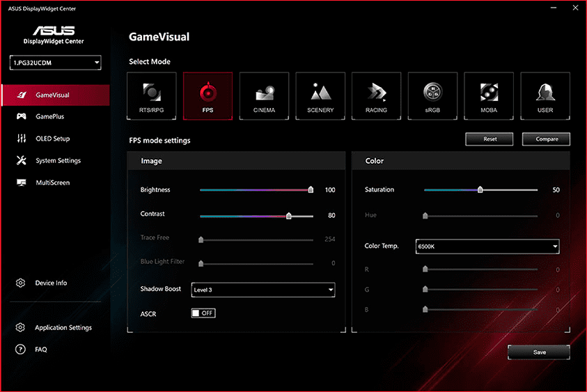Save the current settings
This screenshot has height=392, width=587.
[539, 352]
